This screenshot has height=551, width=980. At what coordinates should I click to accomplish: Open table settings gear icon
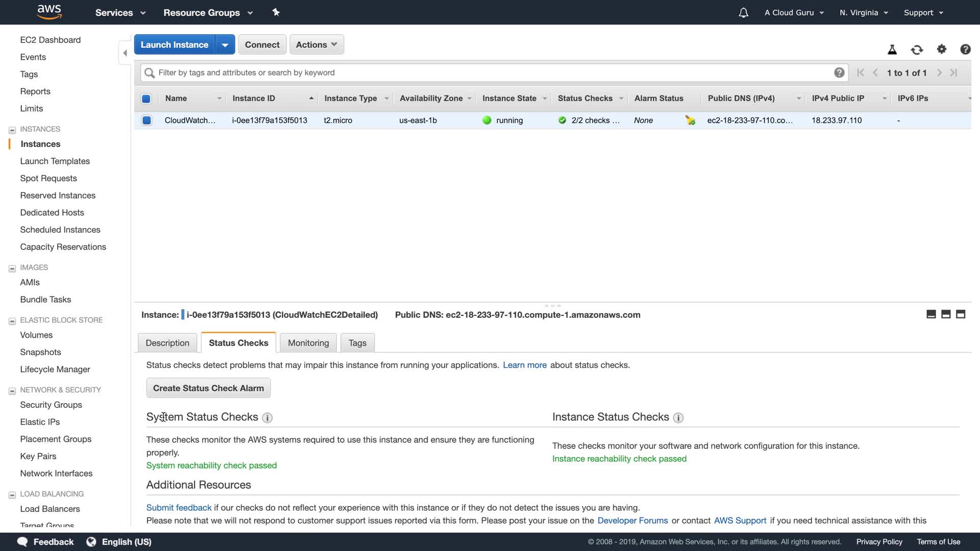[942, 49]
